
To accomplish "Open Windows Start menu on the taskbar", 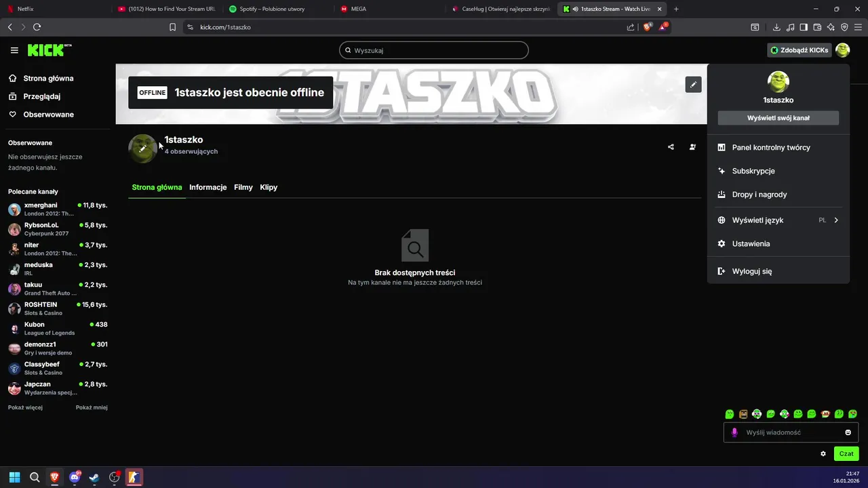I will (x=14, y=477).
